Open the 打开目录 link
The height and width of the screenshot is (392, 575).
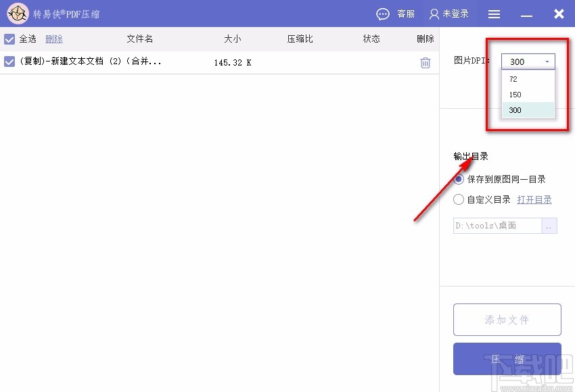534,199
